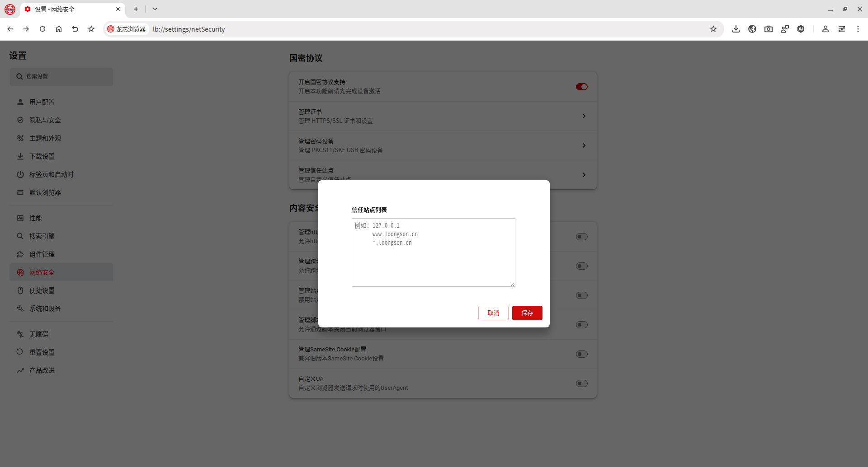The image size is (868, 467).
Task: Click the 保存 button in dialog
Action: [x=527, y=313]
